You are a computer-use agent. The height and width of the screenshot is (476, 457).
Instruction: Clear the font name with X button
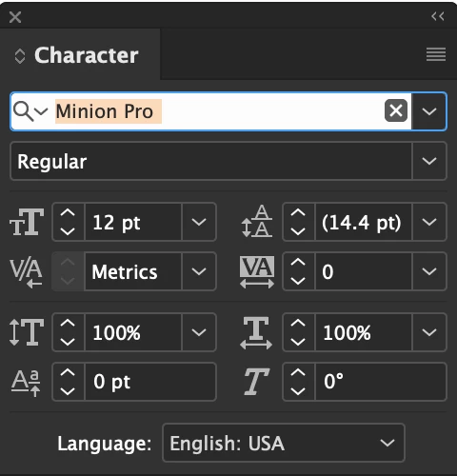(x=396, y=110)
